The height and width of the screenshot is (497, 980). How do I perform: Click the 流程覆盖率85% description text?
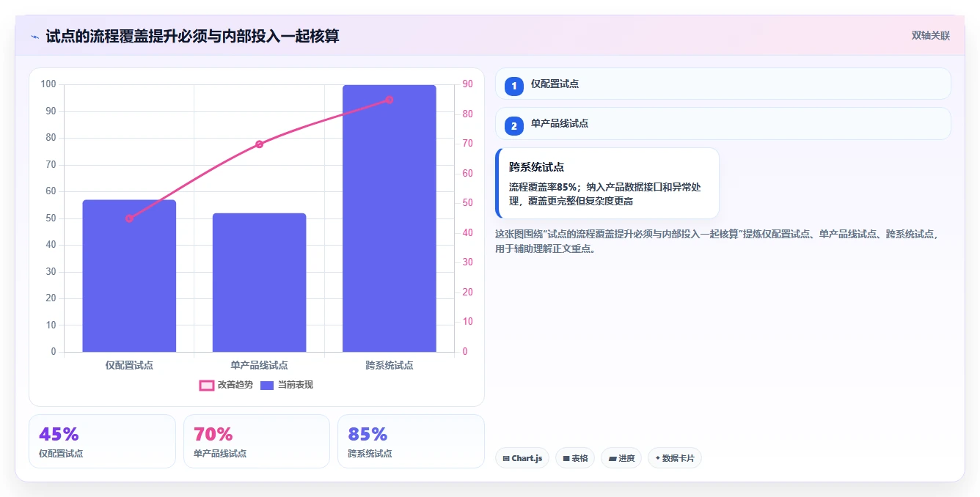(605, 194)
